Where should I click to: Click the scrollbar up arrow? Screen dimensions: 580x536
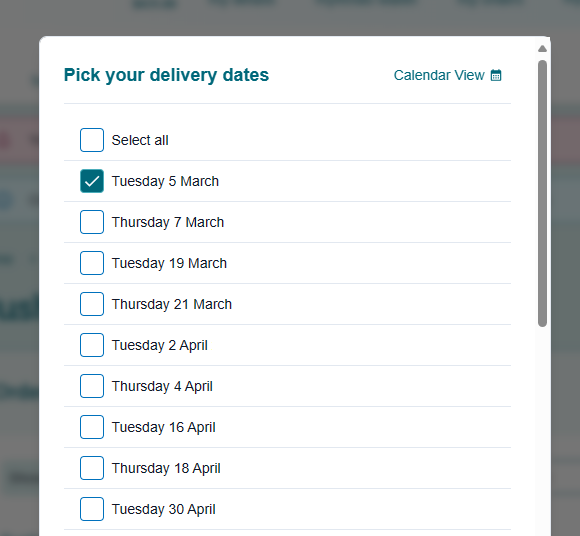(542, 48)
